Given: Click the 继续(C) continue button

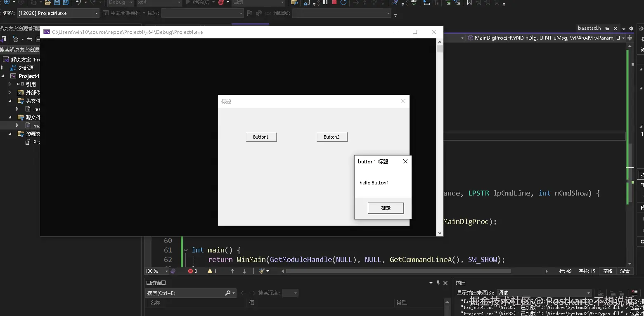Looking at the screenshot, I should pyautogui.click(x=198, y=2).
